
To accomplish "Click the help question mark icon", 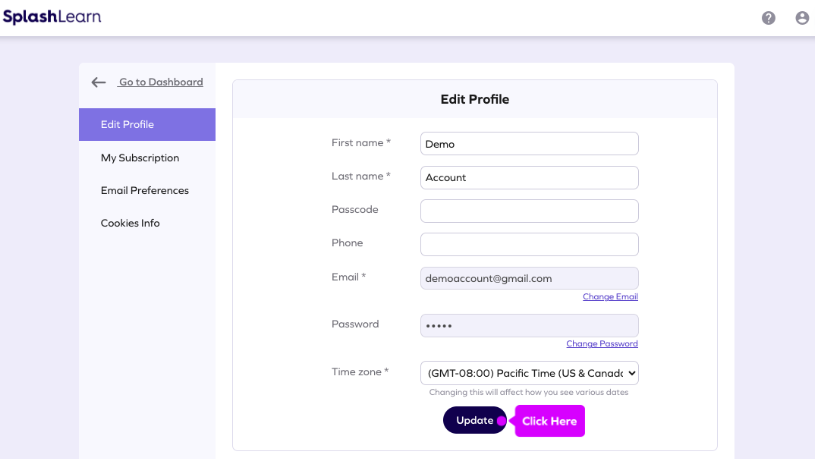I will [x=768, y=18].
